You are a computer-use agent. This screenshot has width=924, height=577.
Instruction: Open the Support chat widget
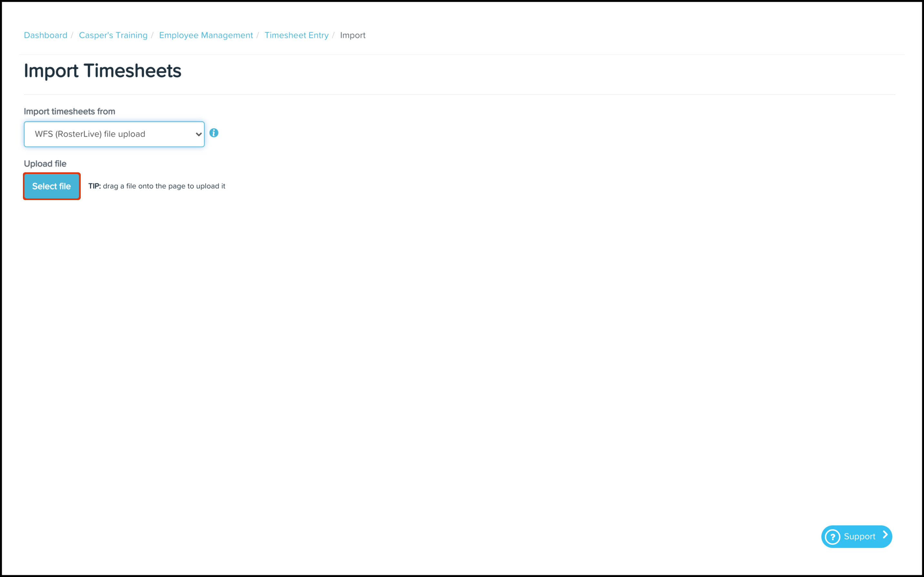(x=856, y=537)
